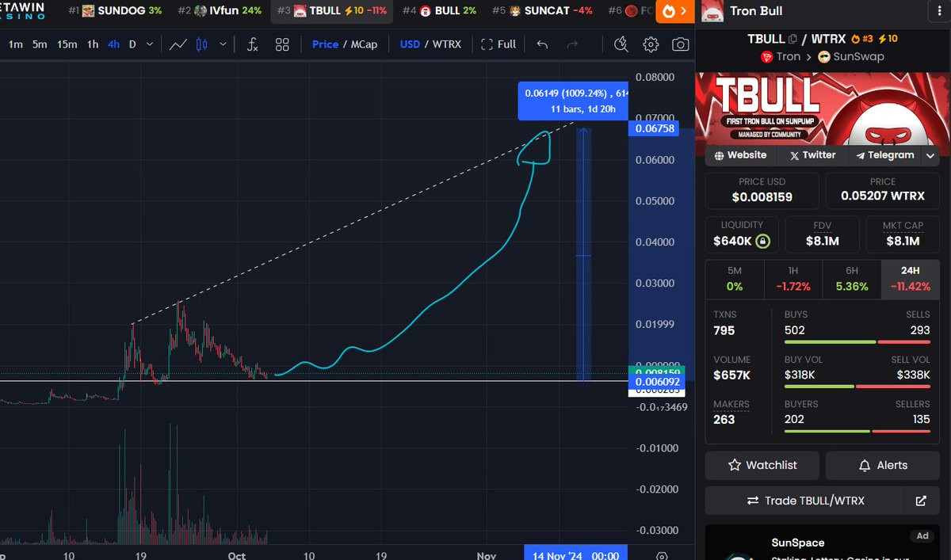Take a chart snapshot with camera icon
Screen dimensions: 951x560
pyautogui.click(x=680, y=44)
